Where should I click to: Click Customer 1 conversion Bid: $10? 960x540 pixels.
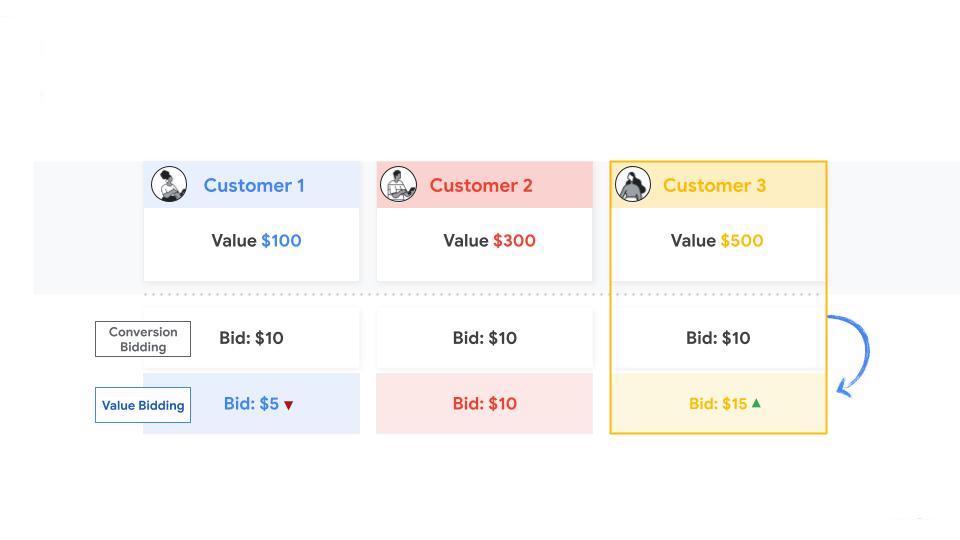[251, 338]
